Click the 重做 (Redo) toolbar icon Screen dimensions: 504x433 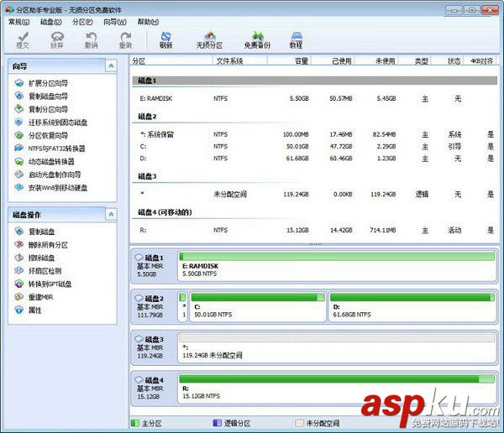tap(125, 39)
